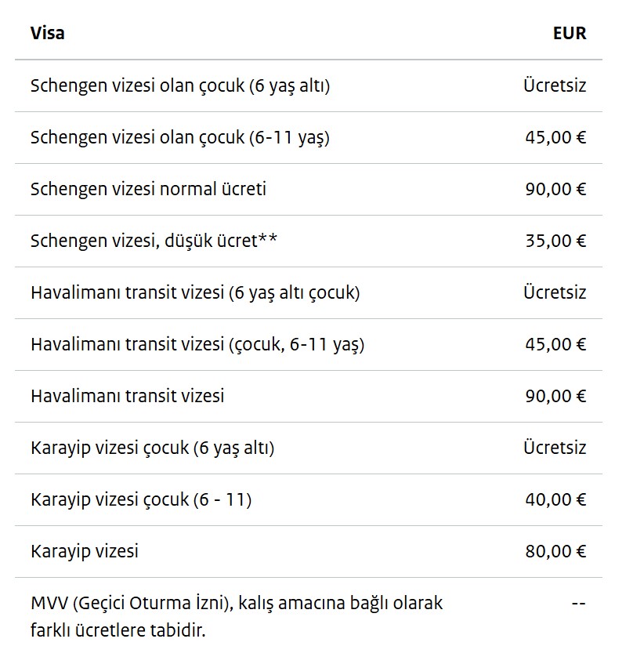
Task: Click the 40,00 € Karayip child fee
Action: [555, 499]
